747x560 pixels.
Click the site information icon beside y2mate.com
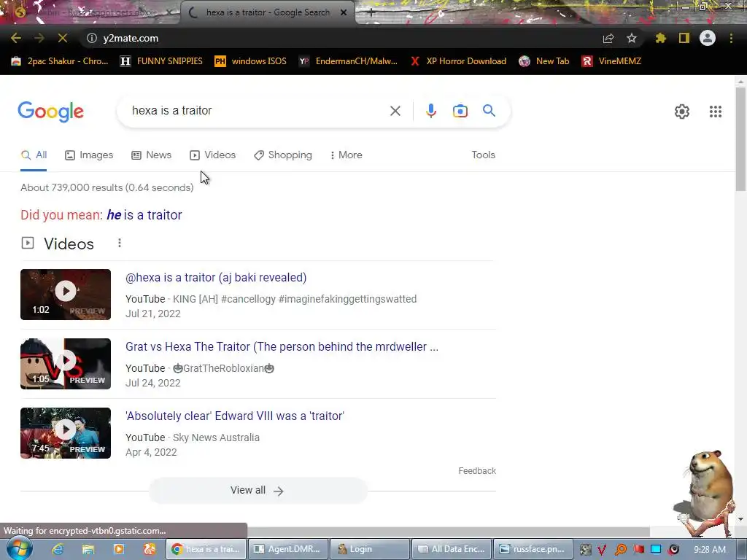click(92, 38)
